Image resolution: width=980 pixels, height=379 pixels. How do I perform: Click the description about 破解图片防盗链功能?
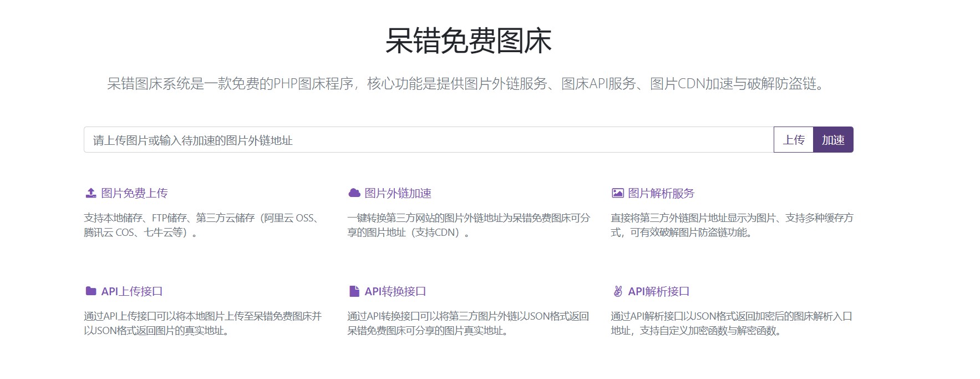click(732, 225)
